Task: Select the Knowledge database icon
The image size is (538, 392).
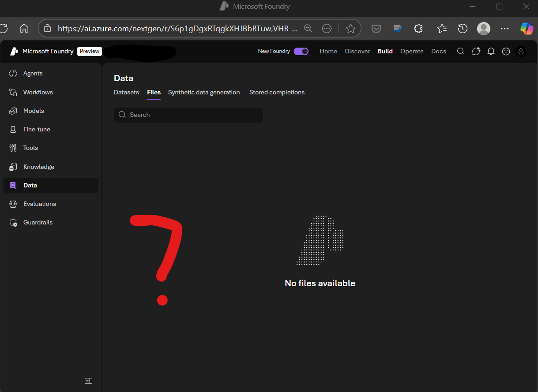Action: (x=13, y=167)
